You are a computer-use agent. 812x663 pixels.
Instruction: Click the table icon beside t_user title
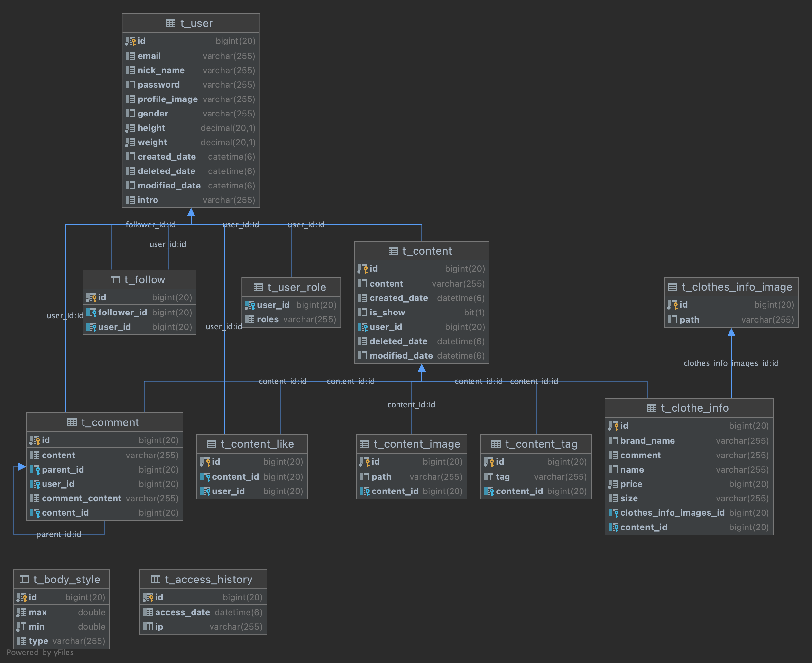(171, 23)
